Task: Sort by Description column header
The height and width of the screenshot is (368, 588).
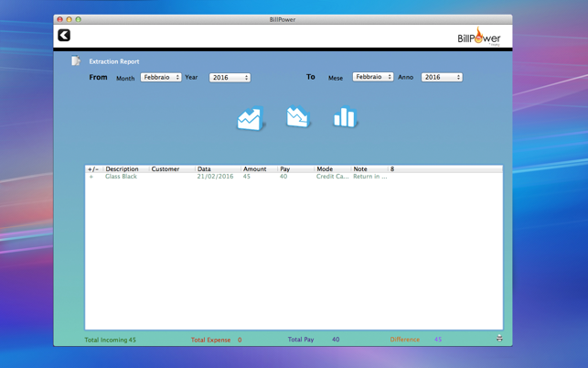Action: [x=126, y=169]
